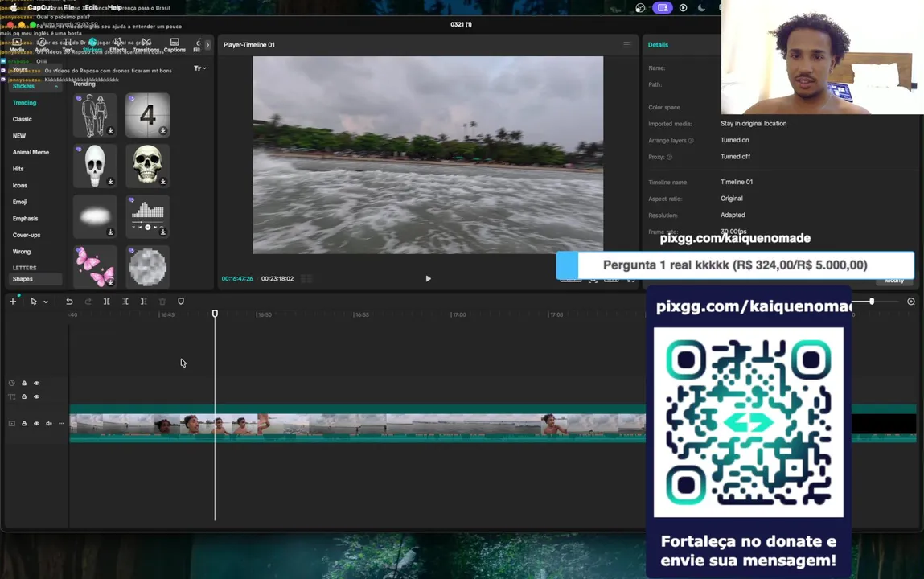
Task: Split the clip at the playhead
Action: point(107,302)
